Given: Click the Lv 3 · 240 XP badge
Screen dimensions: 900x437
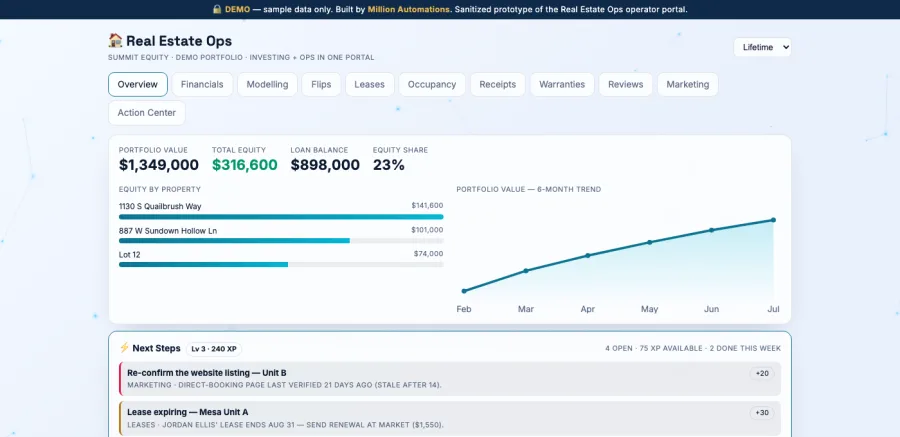Looking at the screenshot, I should [x=214, y=349].
